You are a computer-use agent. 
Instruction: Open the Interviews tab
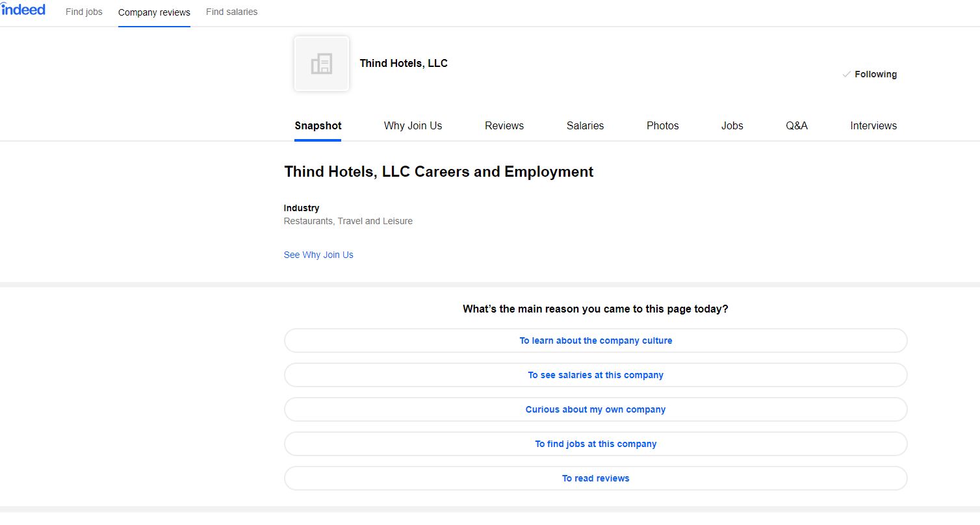point(873,126)
